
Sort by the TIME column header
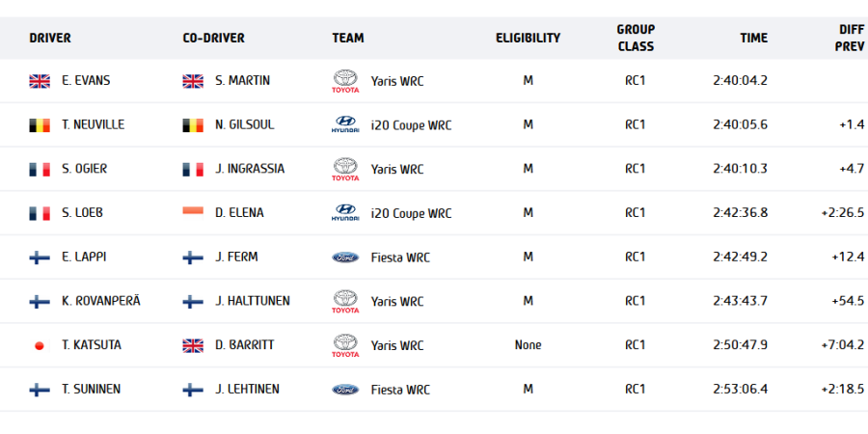click(x=753, y=39)
